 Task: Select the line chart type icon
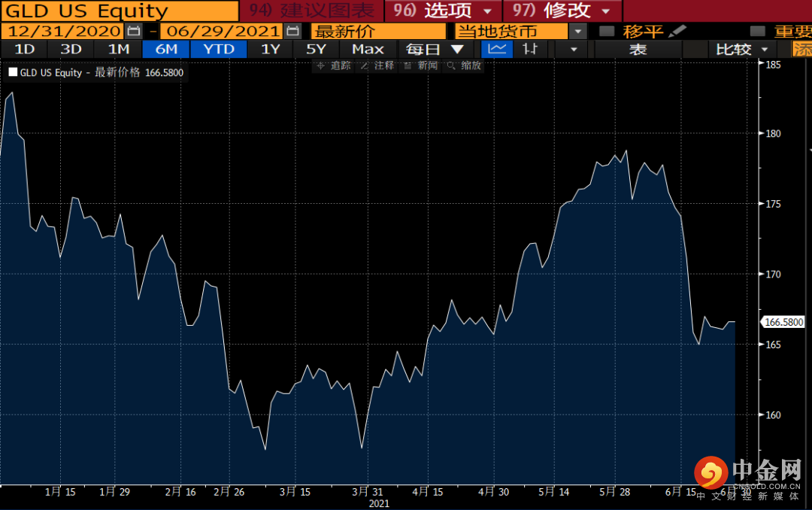(x=497, y=49)
